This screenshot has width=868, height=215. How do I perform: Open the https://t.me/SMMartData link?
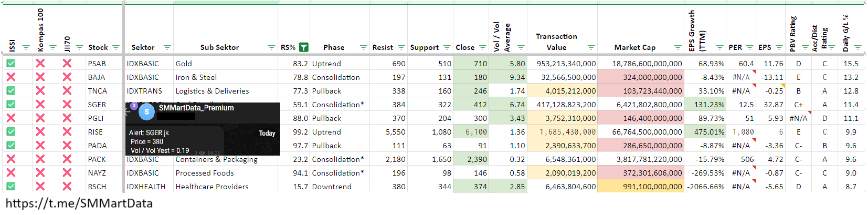(79, 203)
